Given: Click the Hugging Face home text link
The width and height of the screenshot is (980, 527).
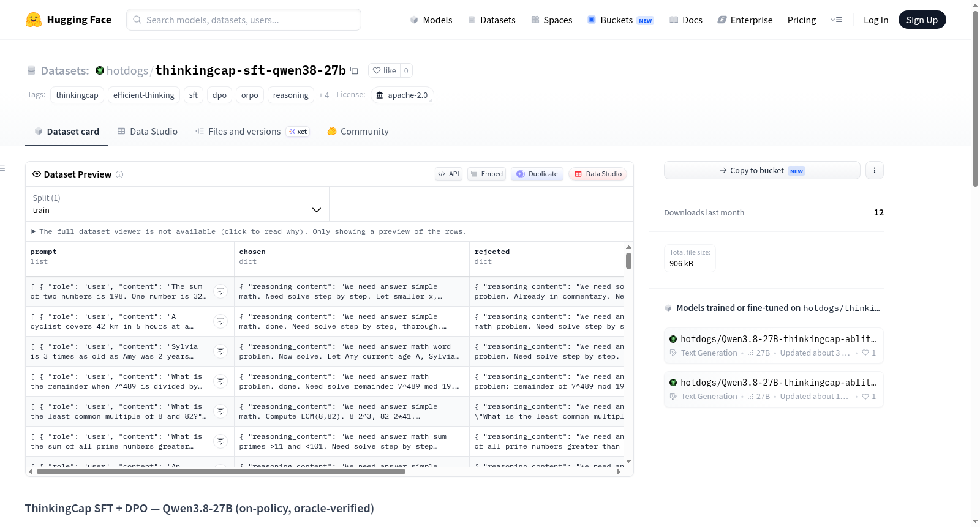Looking at the screenshot, I should pyautogui.click(x=79, y=20).
